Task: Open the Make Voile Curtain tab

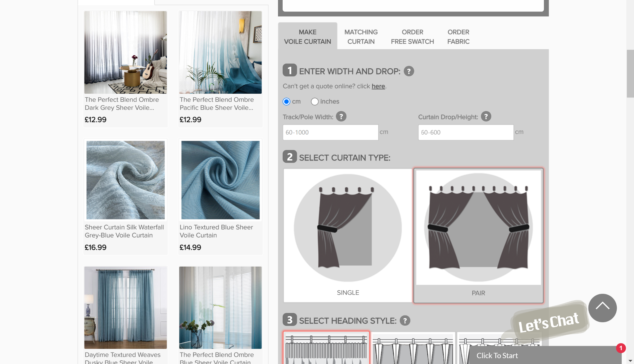Action: (x=307, y=37)
